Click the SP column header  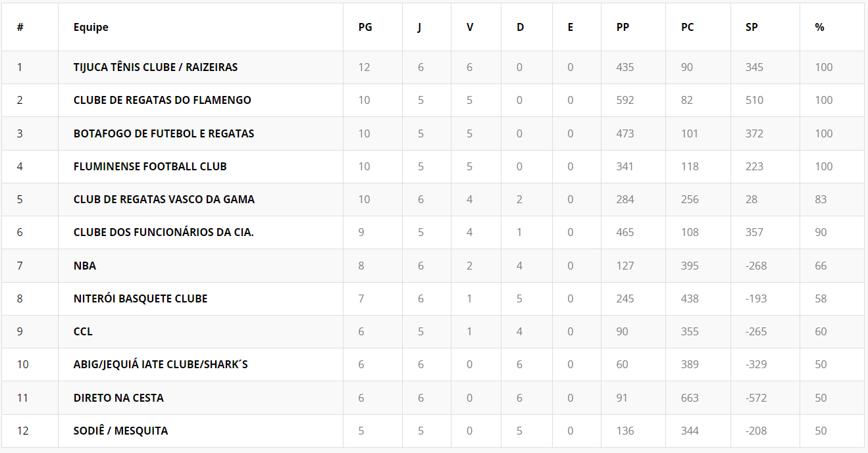pos(752,27)
